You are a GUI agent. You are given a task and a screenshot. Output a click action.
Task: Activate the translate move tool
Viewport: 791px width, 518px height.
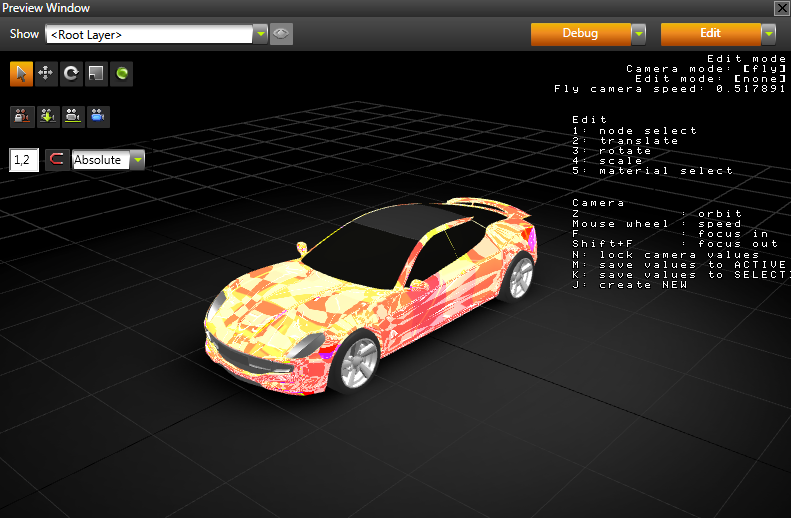click(46, 73)
